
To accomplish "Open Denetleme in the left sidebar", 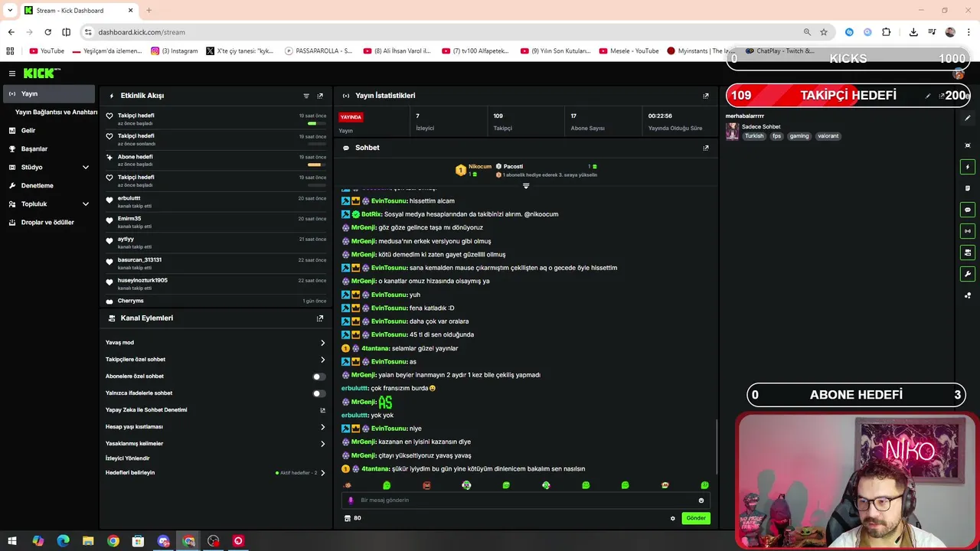I will (x=47, y=185).
